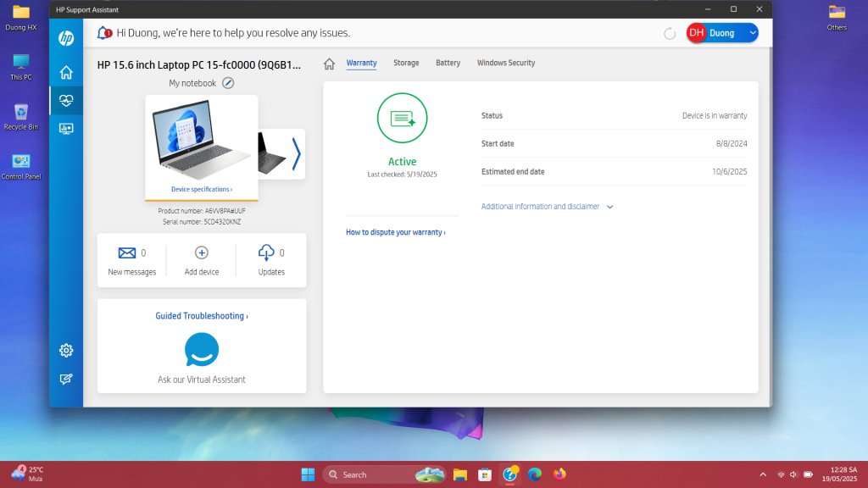Open the Others desktop folder
868x488 pixels.
point(837,18)
